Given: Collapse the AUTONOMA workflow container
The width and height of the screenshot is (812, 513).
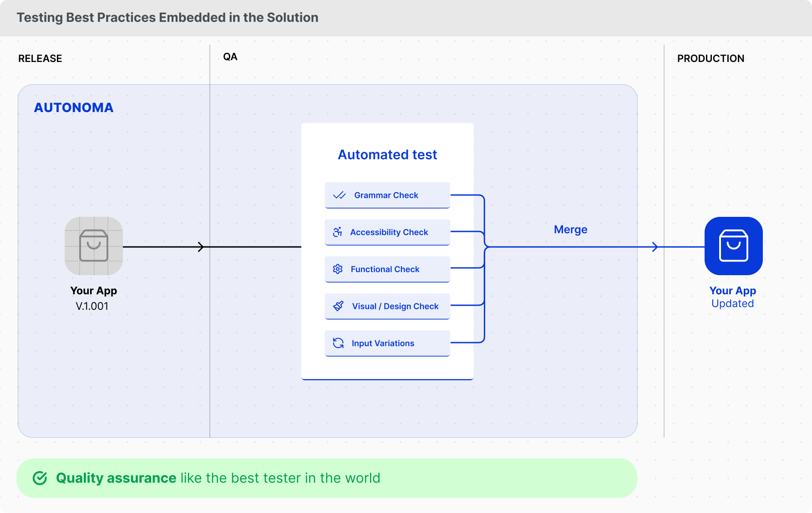Looking at the screenshot, I should [x=74, y=108].
